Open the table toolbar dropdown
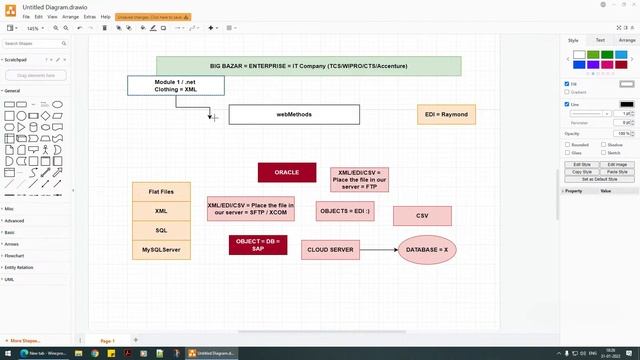This screenshot has width=640, height=360. click(x=231, y=28)
